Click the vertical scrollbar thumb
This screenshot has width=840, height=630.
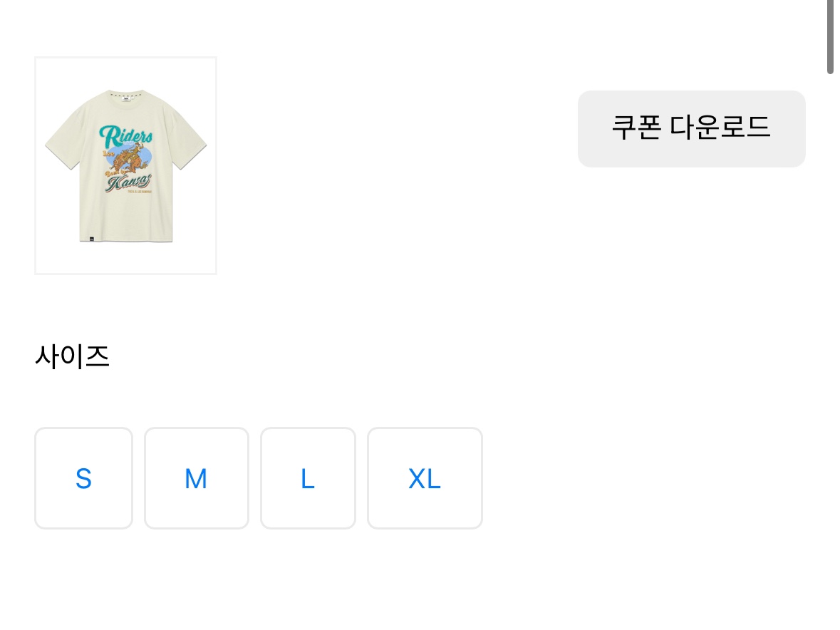pos(830,36)
